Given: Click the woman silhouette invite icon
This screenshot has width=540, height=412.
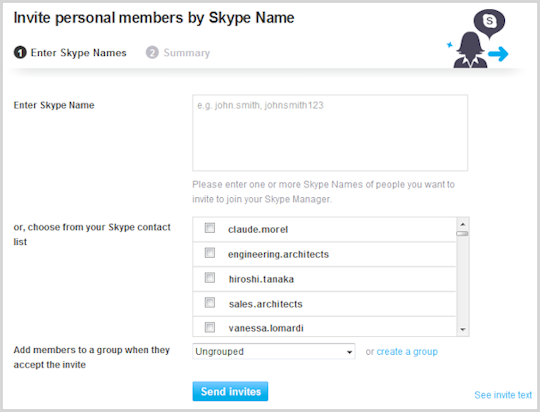Looking at the screenshot, I should click(x=470, y=50).
